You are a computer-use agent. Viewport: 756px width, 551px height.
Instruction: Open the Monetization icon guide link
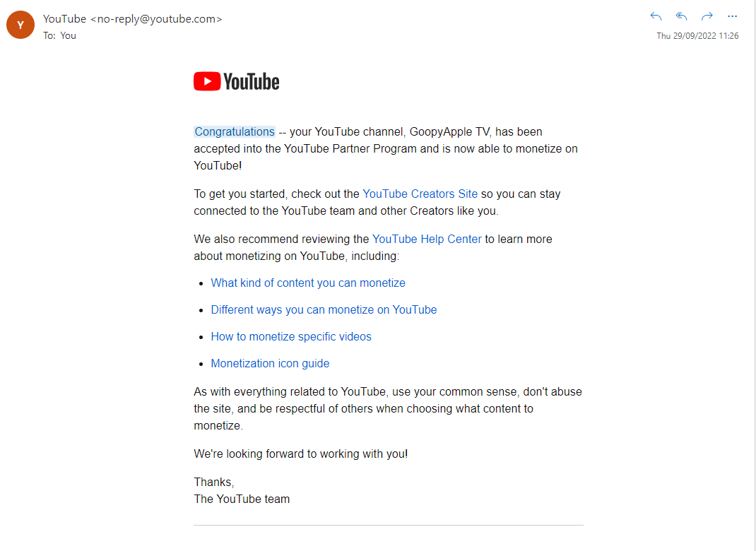270,364
